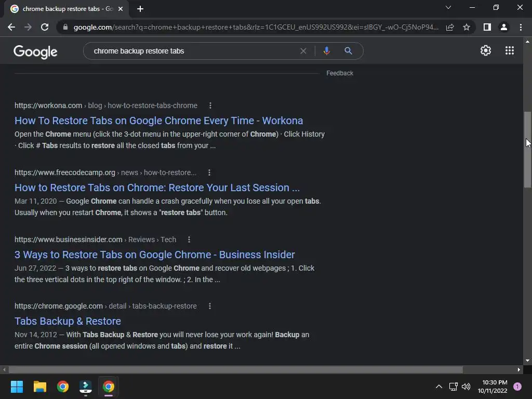Open network status in system tray

453,387
